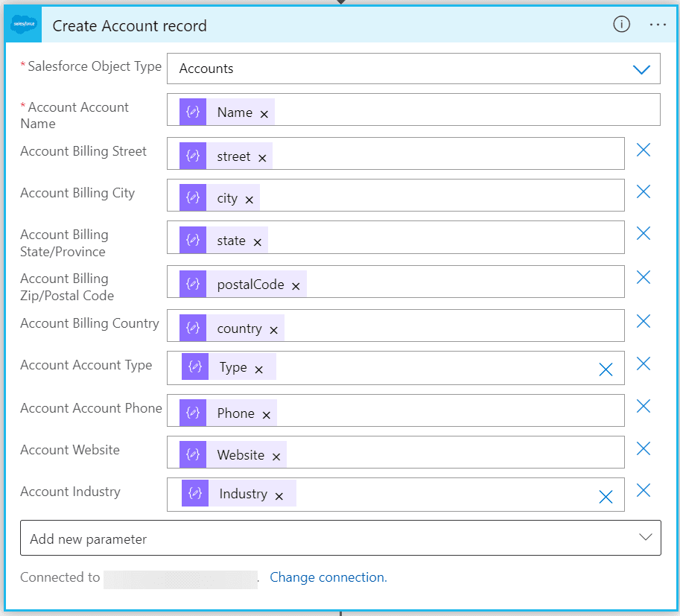Click inside the Account Website input field

coord(395,452)
